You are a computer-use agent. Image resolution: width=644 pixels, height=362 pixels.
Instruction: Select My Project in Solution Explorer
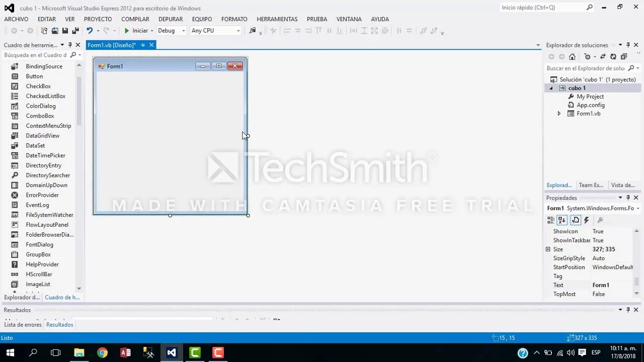590,97
